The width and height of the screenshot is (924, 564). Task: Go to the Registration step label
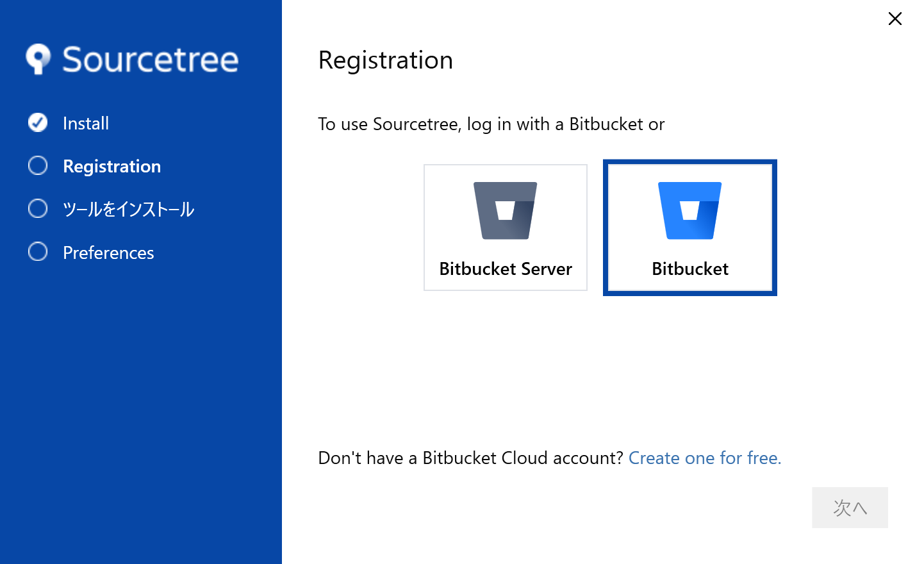(112, 167)
